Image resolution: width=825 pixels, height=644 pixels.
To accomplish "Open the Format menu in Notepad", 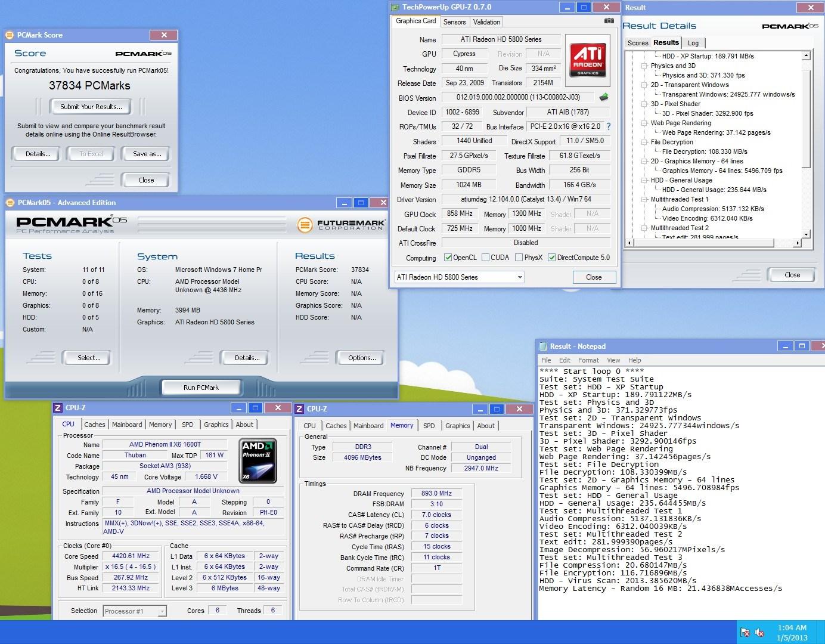I will [588, 360].
